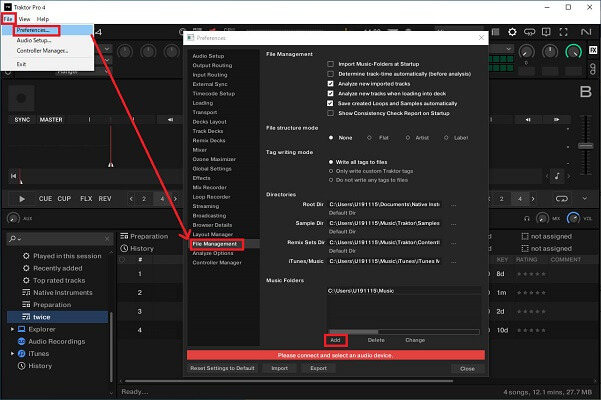Browse for Remix Sets Dir with ellipsis

(x=453, y=243)
